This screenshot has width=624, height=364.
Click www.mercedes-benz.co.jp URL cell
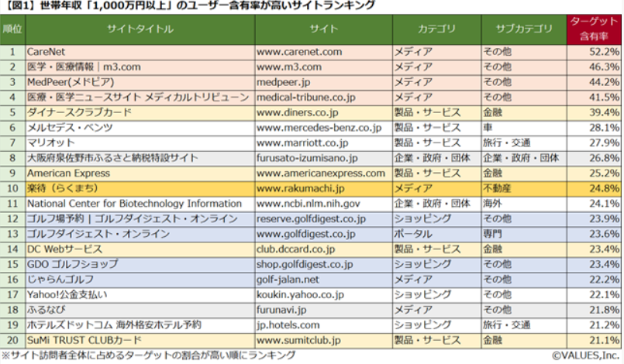(323, 128)
